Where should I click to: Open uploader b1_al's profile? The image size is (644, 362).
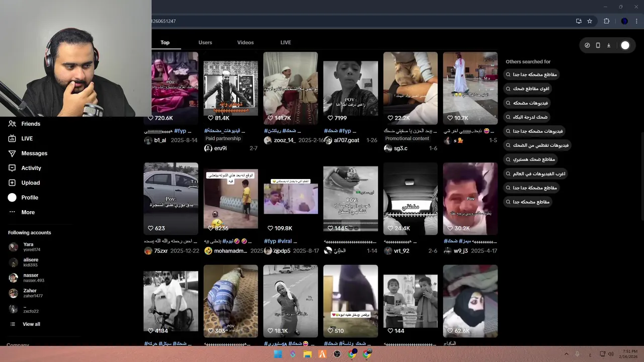tap(160, 140)
